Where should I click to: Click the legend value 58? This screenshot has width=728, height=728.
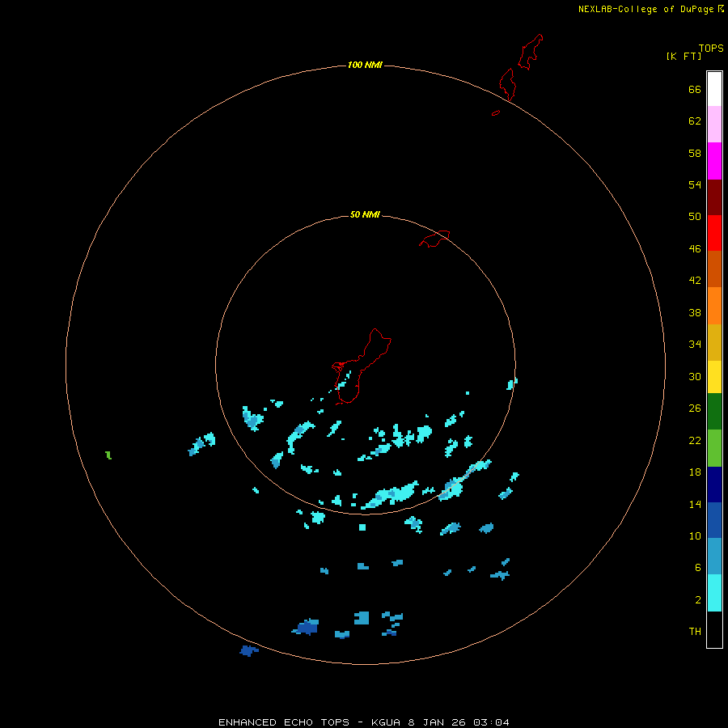point(695,153)
